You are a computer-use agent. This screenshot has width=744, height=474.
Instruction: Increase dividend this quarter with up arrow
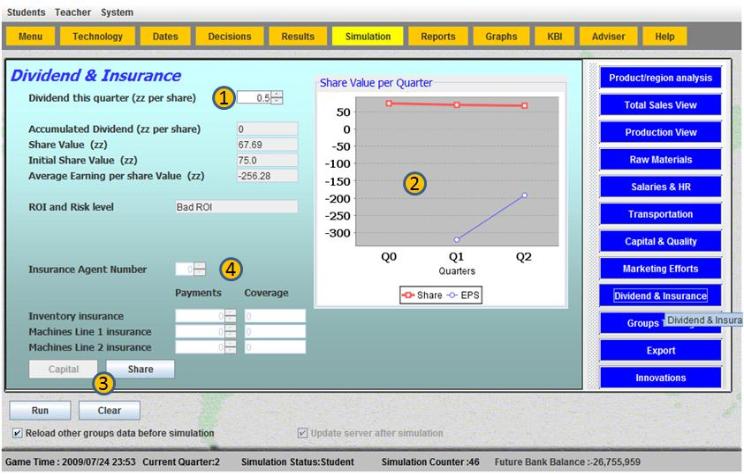(x=277, y=93)
